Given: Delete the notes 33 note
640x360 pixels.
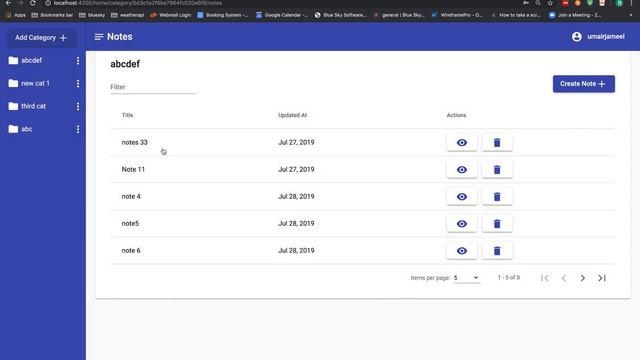Looking at the screenshot, I should point(497,142).
